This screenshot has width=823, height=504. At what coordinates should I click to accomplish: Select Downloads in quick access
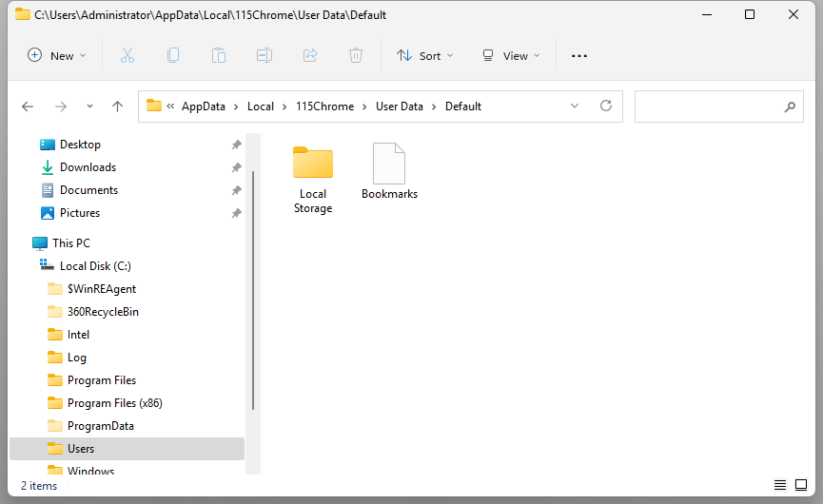pos(88,167)
